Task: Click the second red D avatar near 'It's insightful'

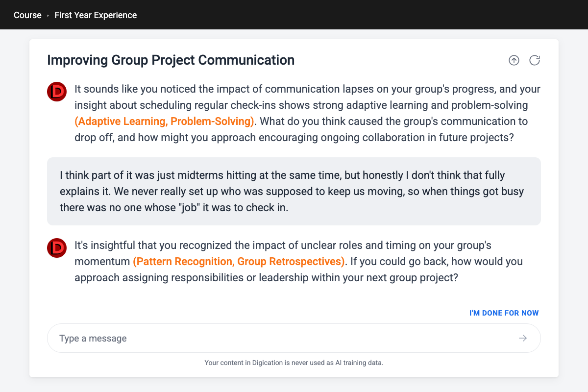Action: tap(57, 247)
